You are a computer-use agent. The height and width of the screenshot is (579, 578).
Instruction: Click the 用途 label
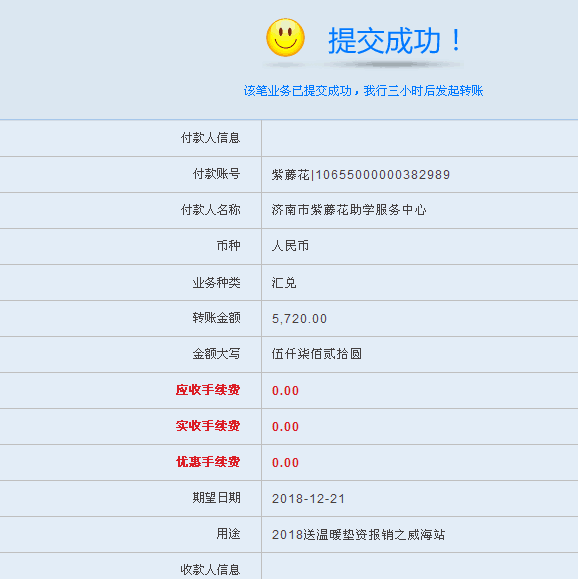[228, 534]
